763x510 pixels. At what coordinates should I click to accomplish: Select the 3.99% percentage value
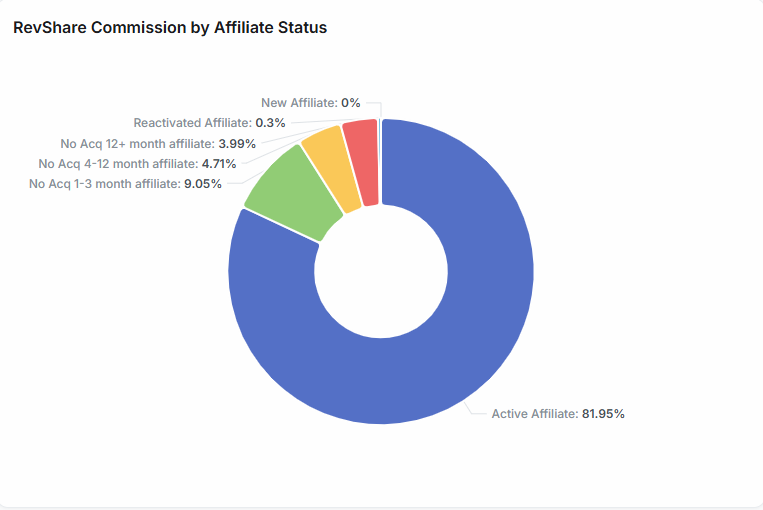pos(237,143)
